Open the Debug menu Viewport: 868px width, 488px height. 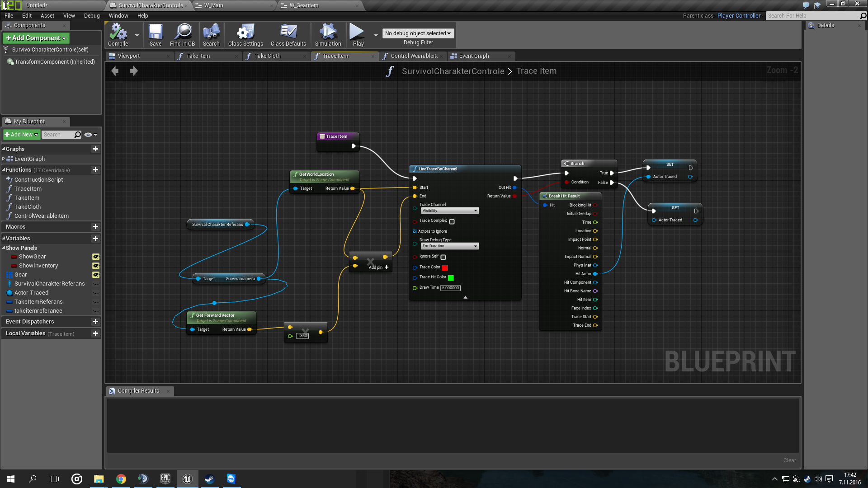(x=92, y=15)
